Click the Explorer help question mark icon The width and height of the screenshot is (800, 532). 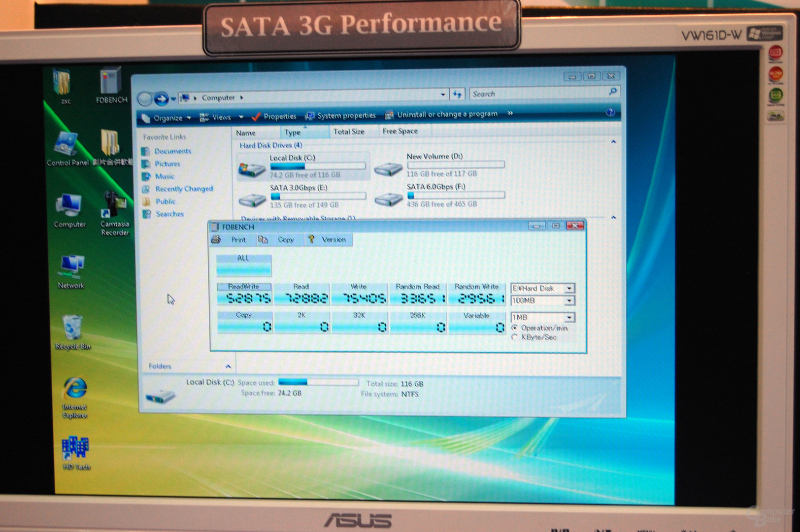pyautogui.click(x=610, y=112)
